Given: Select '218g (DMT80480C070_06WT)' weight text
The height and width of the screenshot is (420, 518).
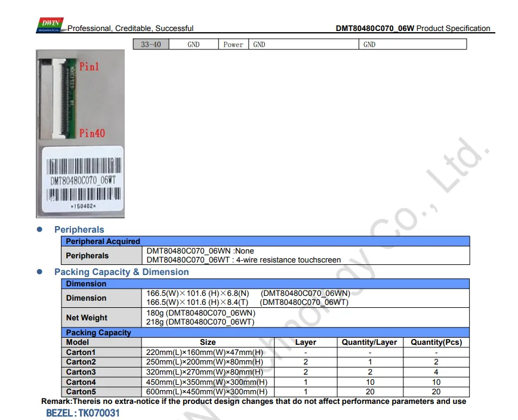Looking at the screenshot, I should coord(200,322).
